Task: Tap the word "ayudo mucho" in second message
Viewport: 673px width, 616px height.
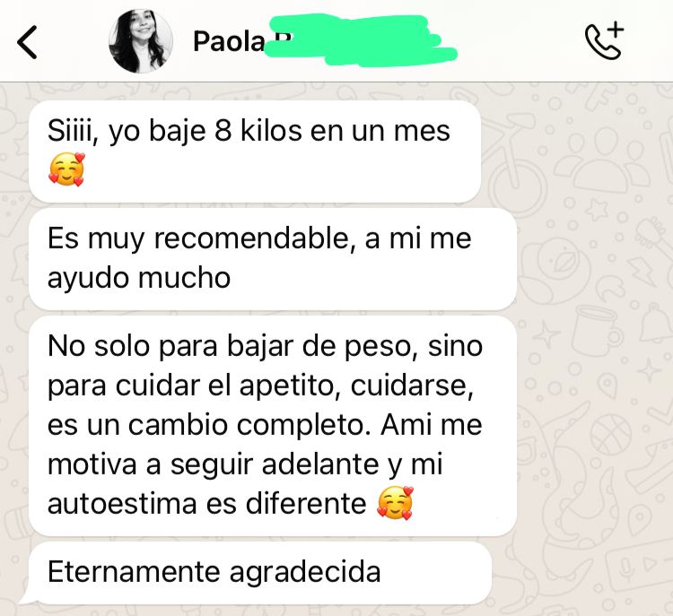Action: [139, 278]
